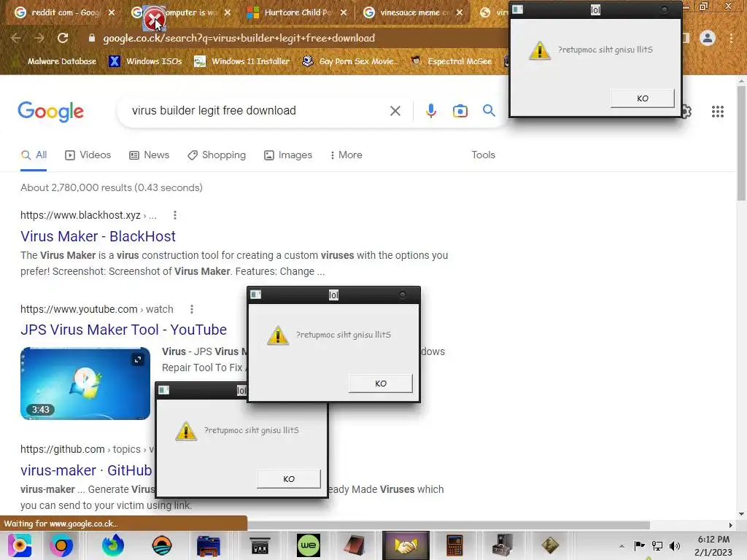Screen dimensions: 747x560
Task: Click the first taskbar start icon
Action: (x=19, y=545)
